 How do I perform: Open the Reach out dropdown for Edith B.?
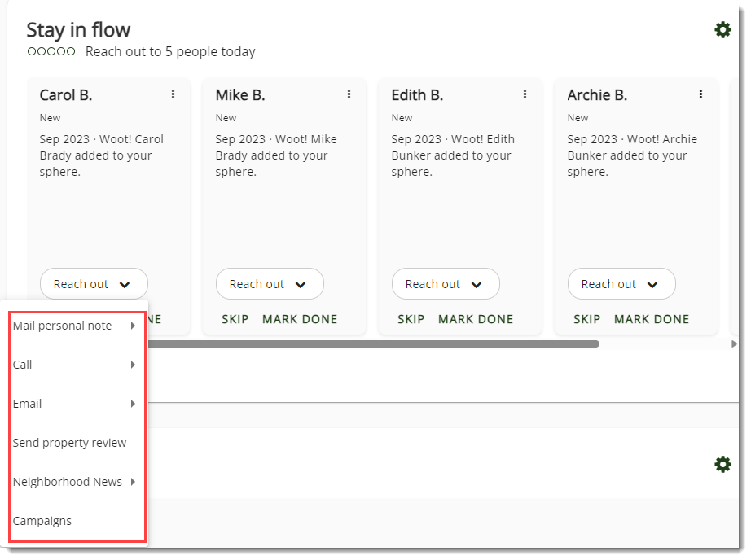[x=446, y=283]
